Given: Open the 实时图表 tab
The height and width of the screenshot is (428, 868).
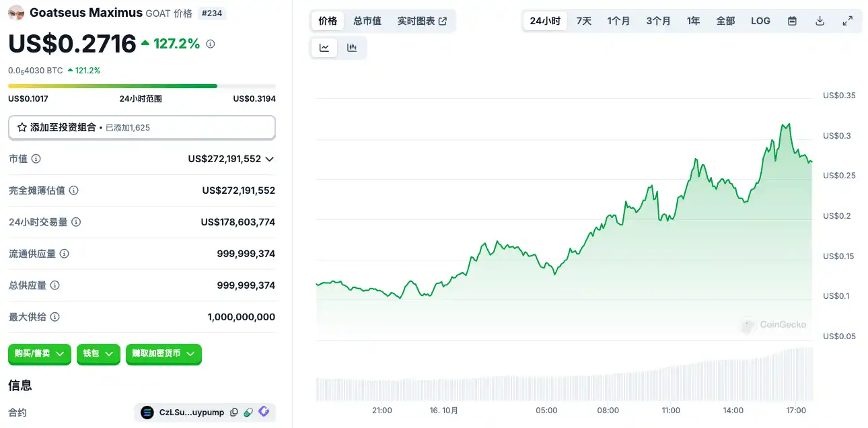Looking at the screenshot, I should (422, 21).
